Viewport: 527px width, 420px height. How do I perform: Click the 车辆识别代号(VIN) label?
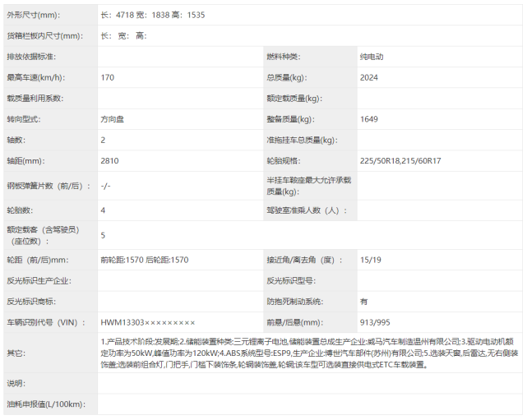point(46,322)
